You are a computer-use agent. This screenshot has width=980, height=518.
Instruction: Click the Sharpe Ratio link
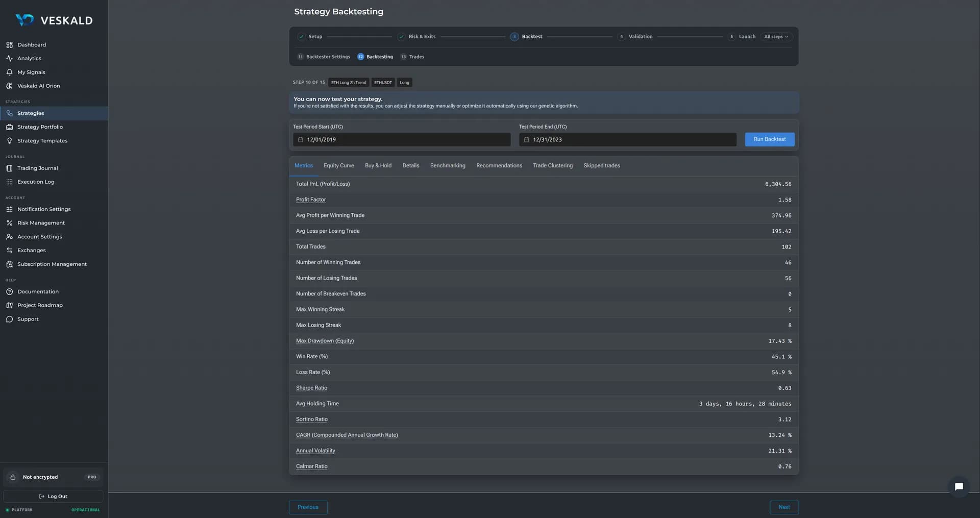(311, 388)
